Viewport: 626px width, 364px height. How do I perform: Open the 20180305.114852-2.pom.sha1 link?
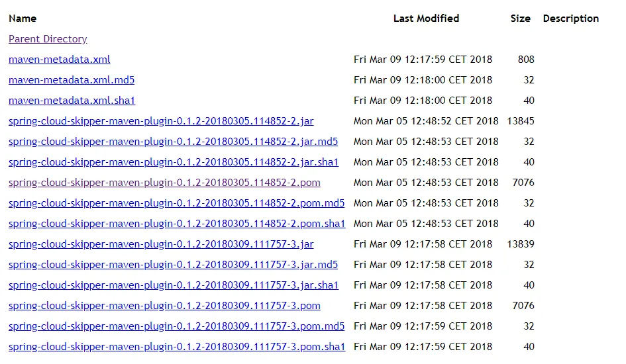177,224
